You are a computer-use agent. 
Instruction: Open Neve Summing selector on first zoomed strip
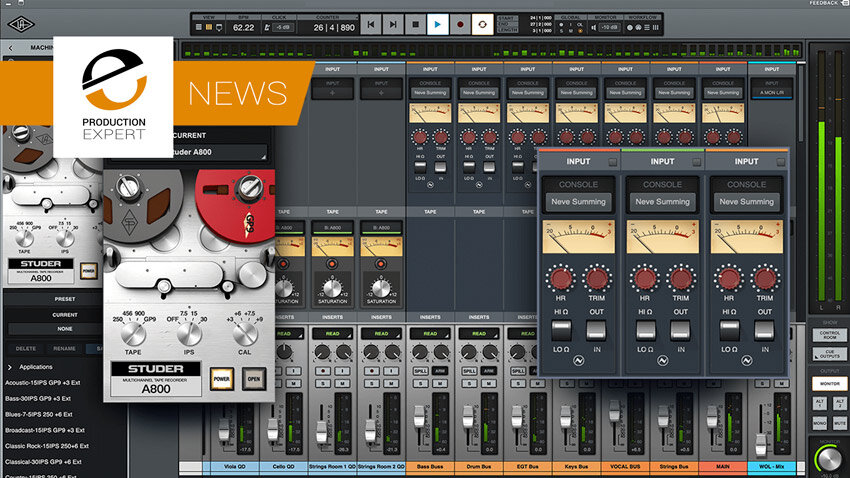tap(578, 202)
